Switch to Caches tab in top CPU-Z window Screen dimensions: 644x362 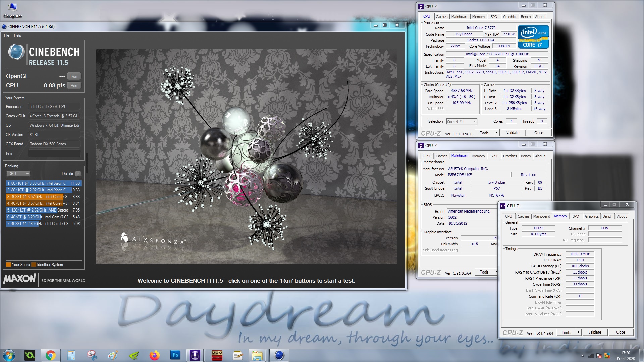441,17
